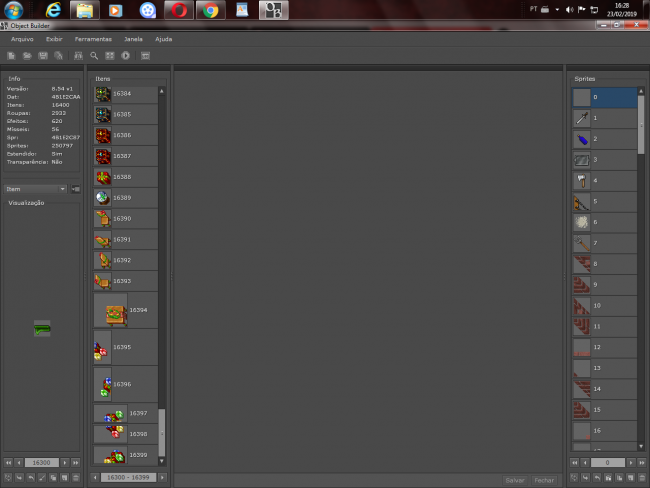Image resolution: width=650 pixels, height=488 pixels.
Task: Click the sprite Replace arrow icon
Action: (x=574, y=478)
